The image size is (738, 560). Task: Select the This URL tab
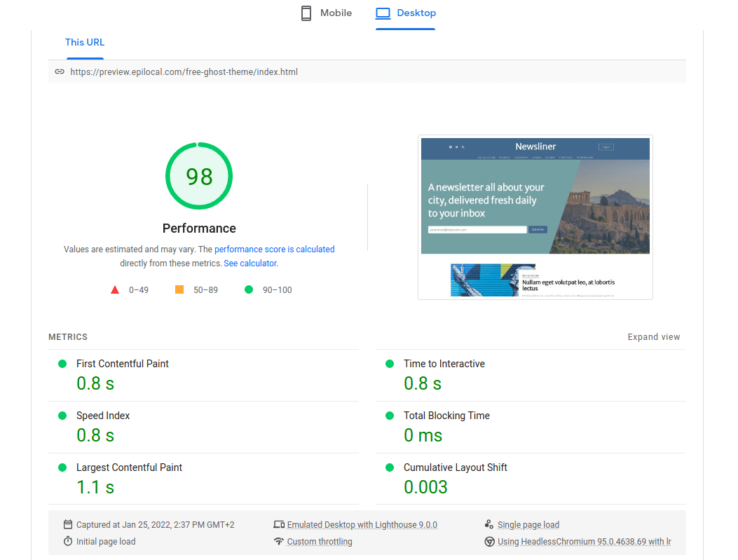click(x=84, y=42)
